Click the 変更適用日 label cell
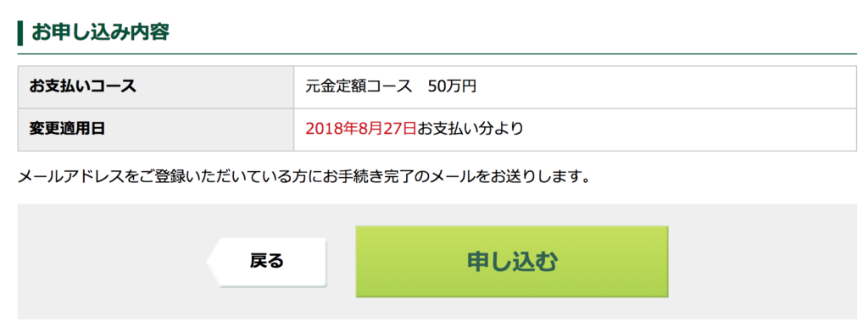 coord(156,130)
